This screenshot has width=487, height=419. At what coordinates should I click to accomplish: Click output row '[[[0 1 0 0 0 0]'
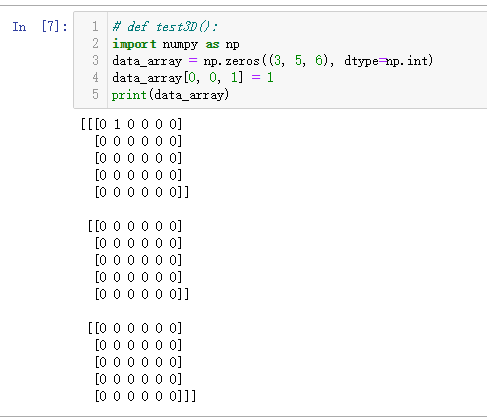point(131,124)
